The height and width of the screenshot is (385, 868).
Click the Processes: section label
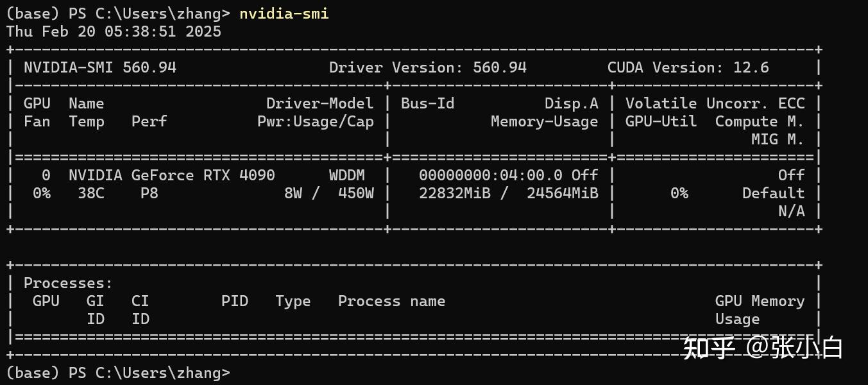(x=68, y=283)
